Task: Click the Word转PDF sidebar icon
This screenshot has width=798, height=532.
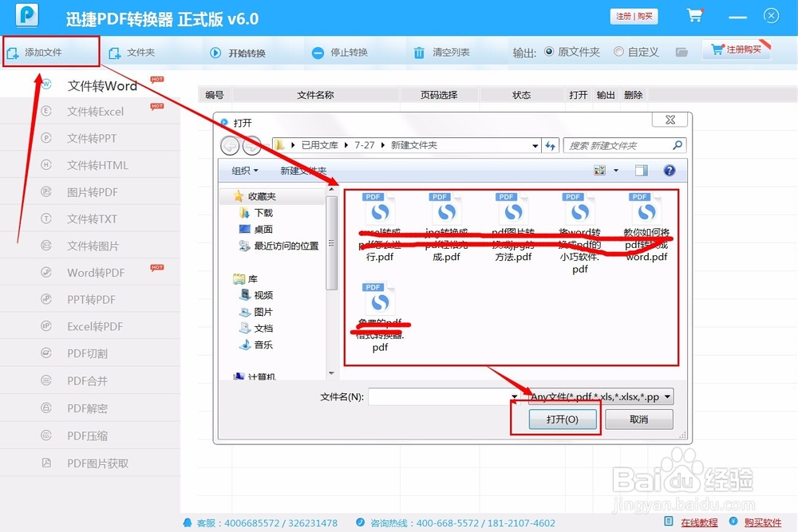Action: point(46,272)
